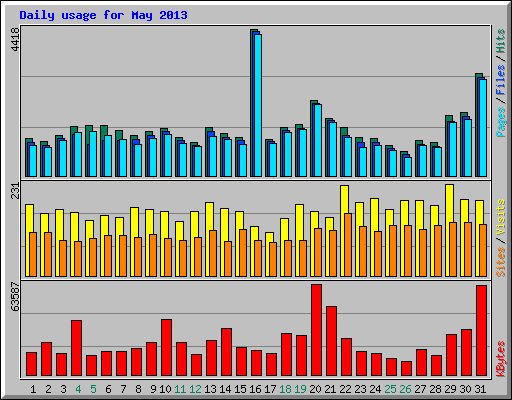The image size is (512, 400).
Task: Click the 'Hits' legend label
Action: [501, 41]
